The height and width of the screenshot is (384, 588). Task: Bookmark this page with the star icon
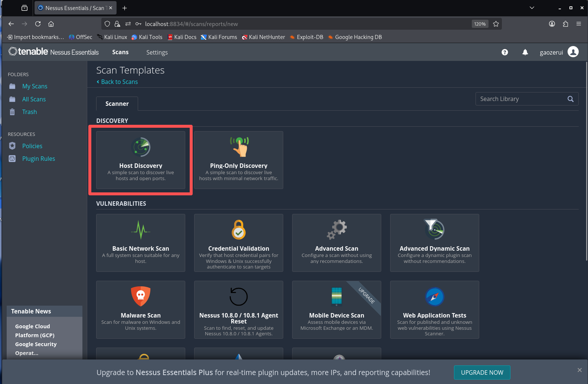pos(496,24)
